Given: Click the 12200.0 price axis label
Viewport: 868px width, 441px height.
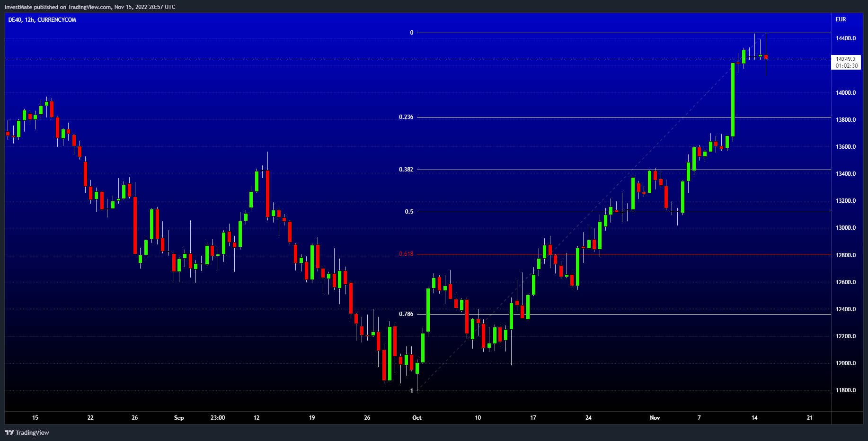Looking at the screenshot, I should click(846, 336).
